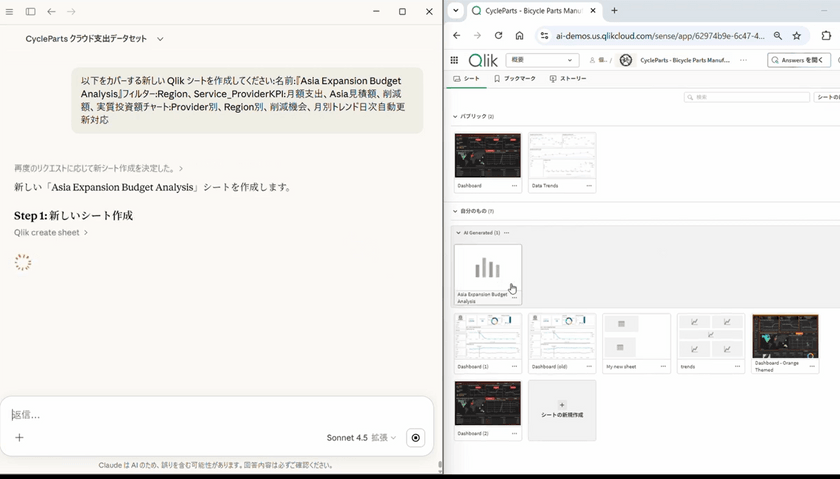Open trends sheet thumbnail
840x479 pixels.
tap(711, 338)
